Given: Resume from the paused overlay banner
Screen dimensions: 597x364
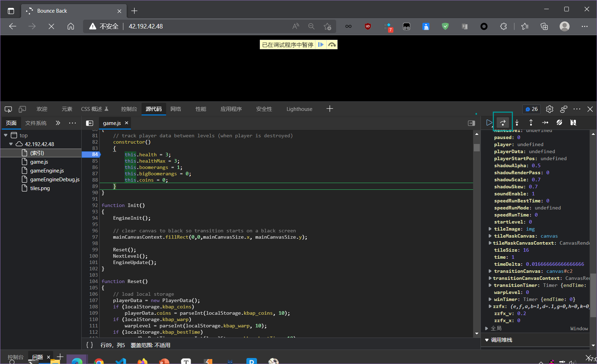Looking at the screenshot, I should pos(321,45).
